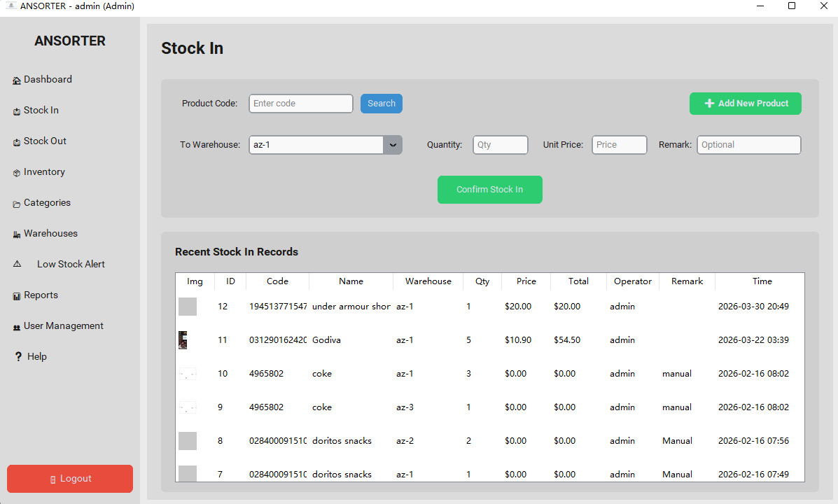Open the Reports section
Screen dimensions: 838x504
(x=41, y=295)
